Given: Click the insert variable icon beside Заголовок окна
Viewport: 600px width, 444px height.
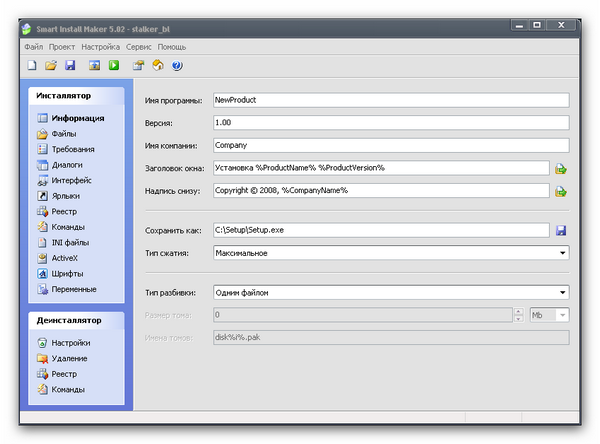Looking at the screenshot, I should (561, 168).
